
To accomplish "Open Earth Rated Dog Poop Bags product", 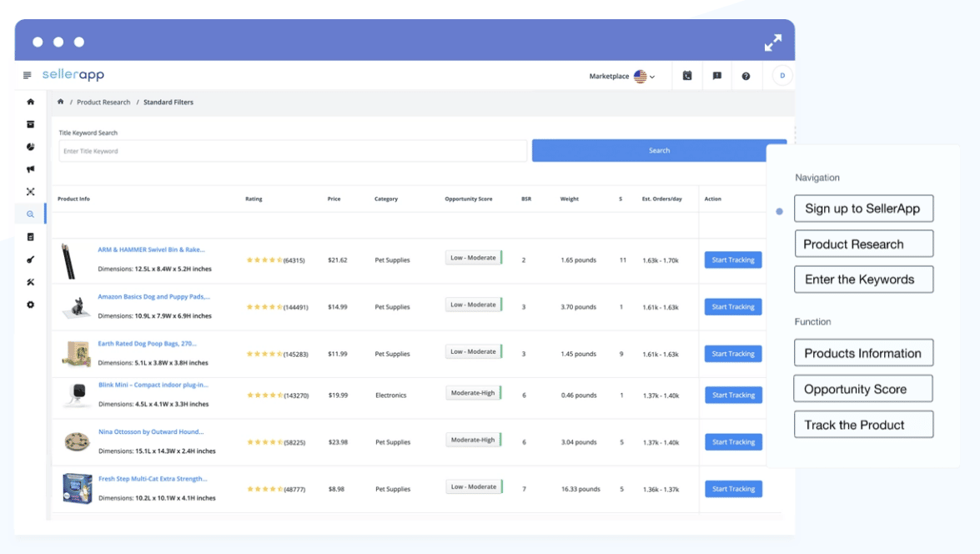I will coord(147,343).
